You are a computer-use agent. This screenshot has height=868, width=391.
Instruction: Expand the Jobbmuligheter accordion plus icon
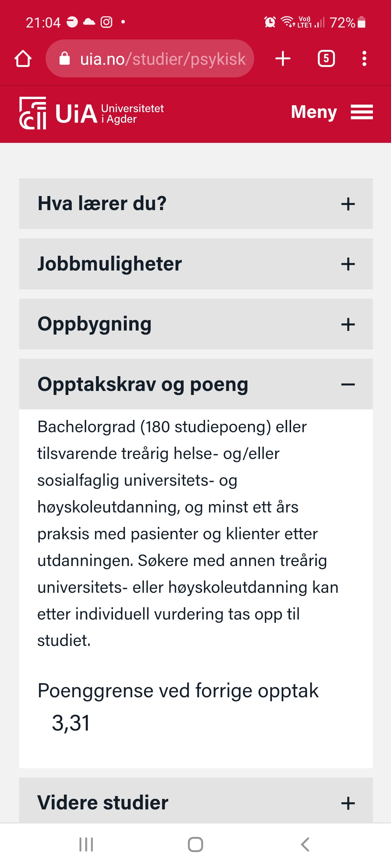click(348, 264)
